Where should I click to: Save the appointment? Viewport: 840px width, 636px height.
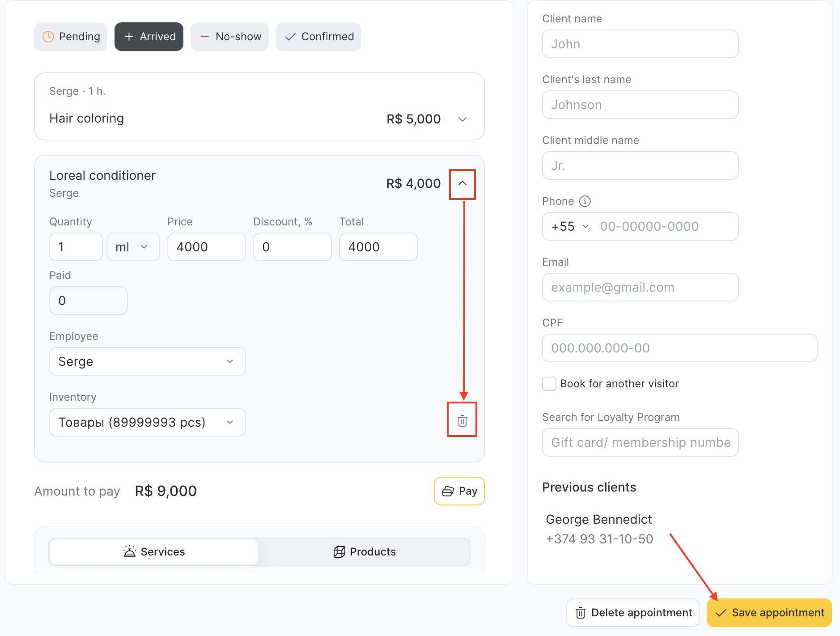pyautogui.click(x=769, y=613)
